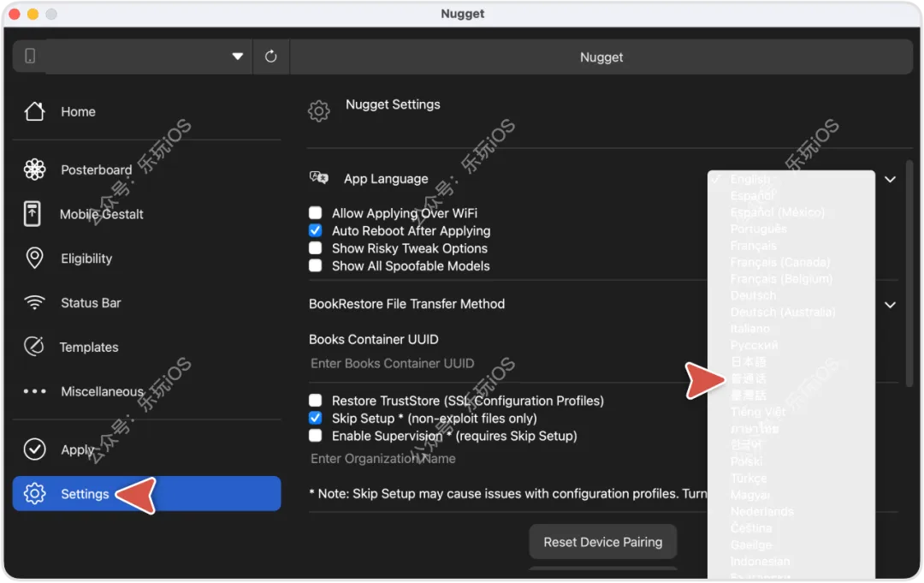Image resolution: width=924 pixels, height=583 pixels.
Task: Open the Eligibility page label
Action: point(86,259)
